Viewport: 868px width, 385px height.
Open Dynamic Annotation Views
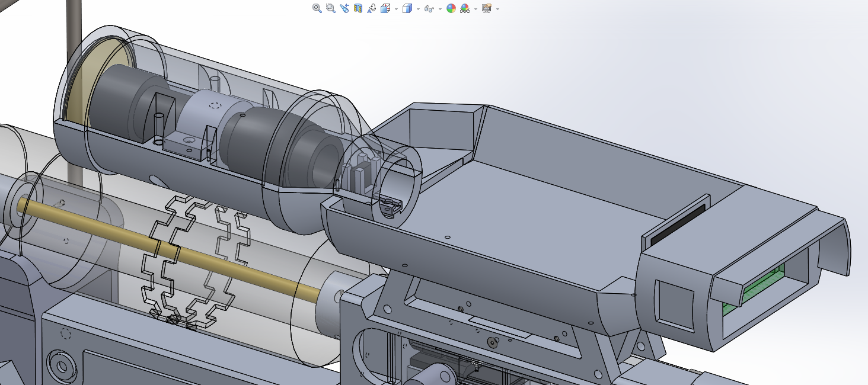[x=372, y=8]
